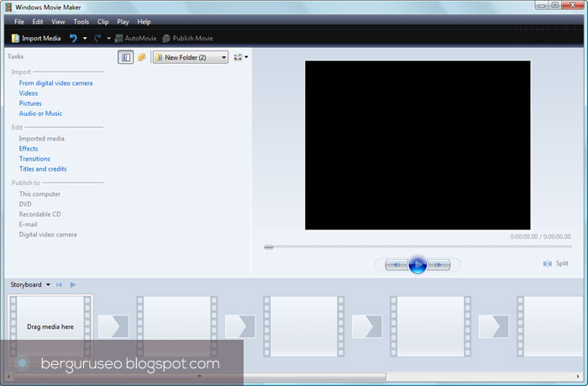
Task: Open the Effects link
Action: click(29, 149)
